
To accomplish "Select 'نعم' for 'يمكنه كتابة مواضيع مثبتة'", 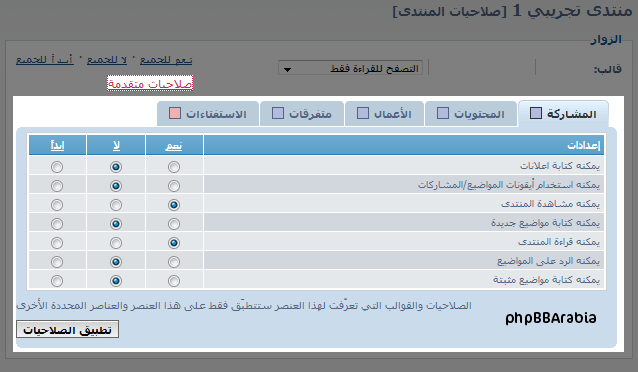I will (x=174, y=281).
